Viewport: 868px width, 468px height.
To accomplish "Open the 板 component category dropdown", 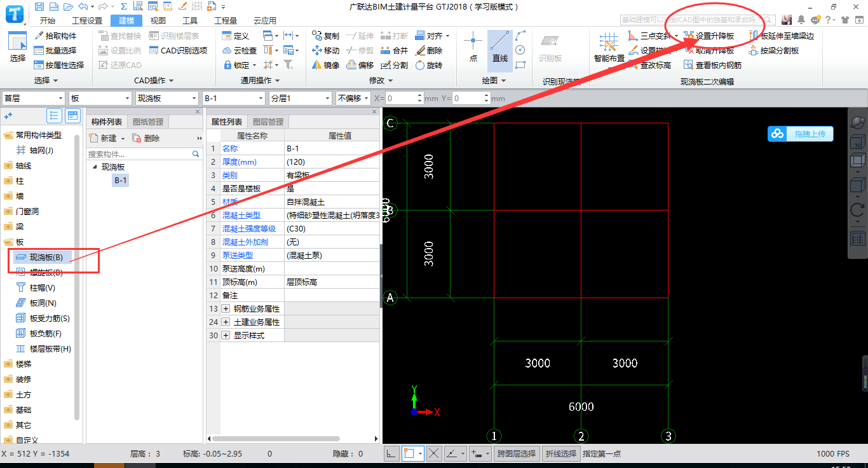I will click(x=100, y=98).
